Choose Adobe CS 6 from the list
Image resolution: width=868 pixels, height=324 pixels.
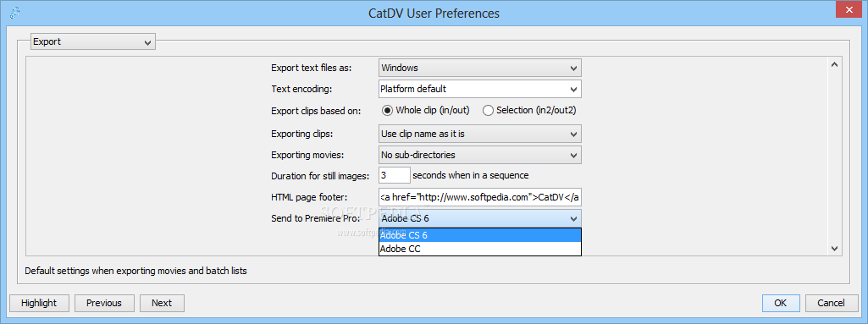[480, 235]
